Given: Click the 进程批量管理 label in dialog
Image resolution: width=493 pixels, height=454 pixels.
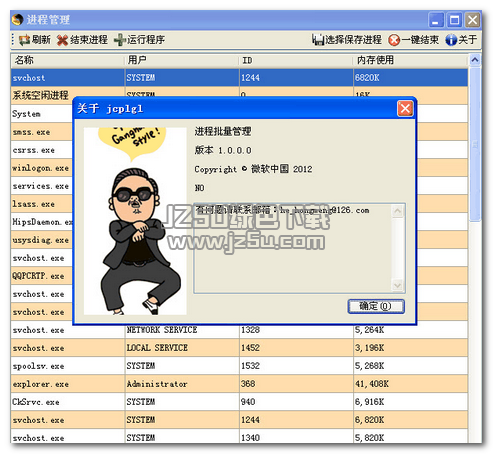Looking at the screenshot, I should [223, 131].
